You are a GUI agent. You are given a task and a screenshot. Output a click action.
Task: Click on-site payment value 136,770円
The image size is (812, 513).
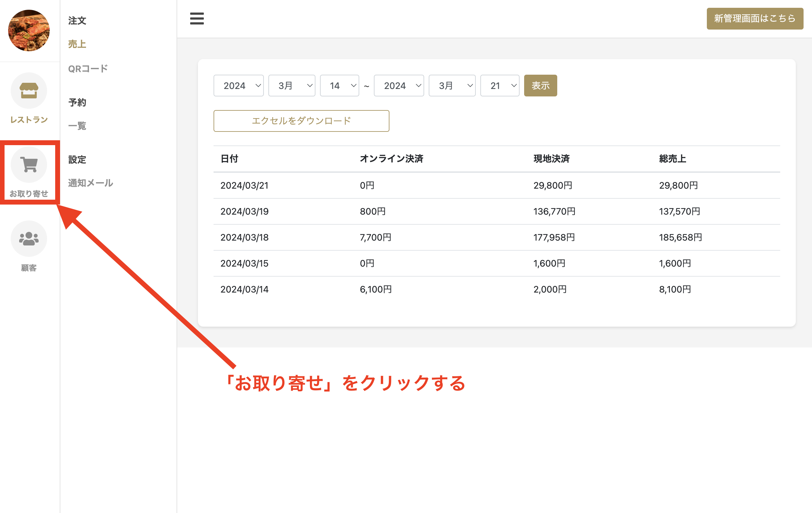point(554,211)
